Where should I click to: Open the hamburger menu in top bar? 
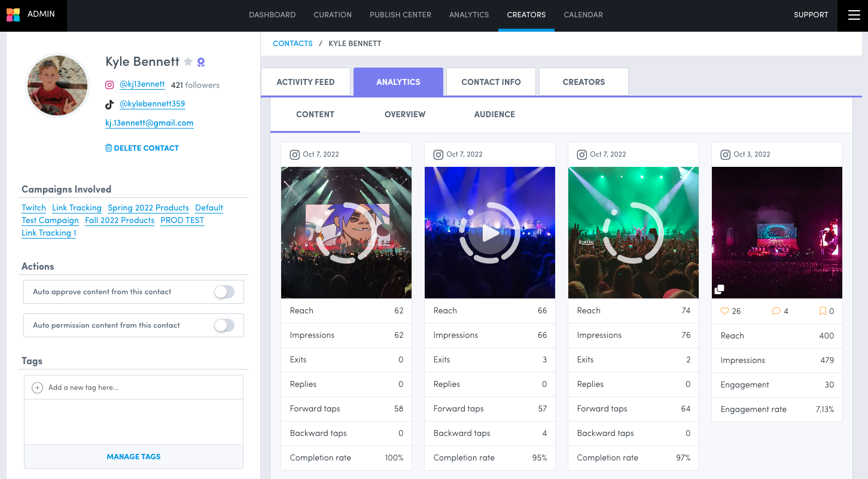tap(853, 15)
